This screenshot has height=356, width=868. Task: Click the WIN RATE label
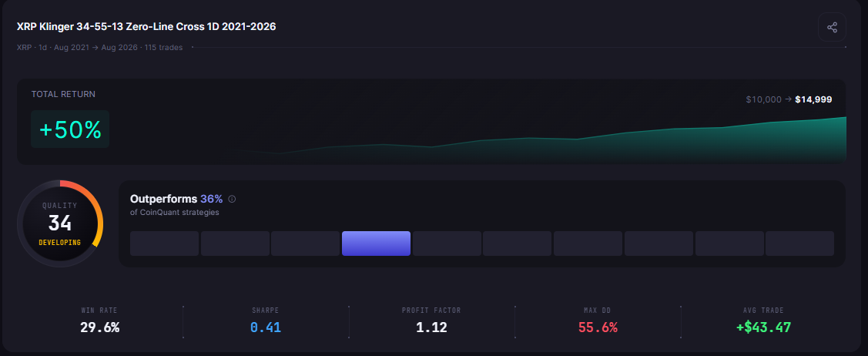(99, 311)
